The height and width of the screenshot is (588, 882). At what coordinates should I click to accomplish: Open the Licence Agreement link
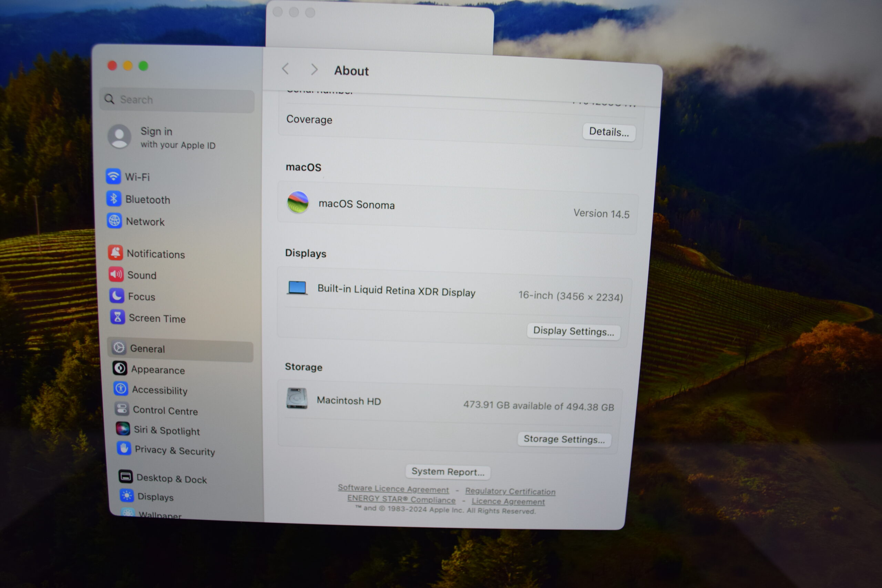[508, 502]
